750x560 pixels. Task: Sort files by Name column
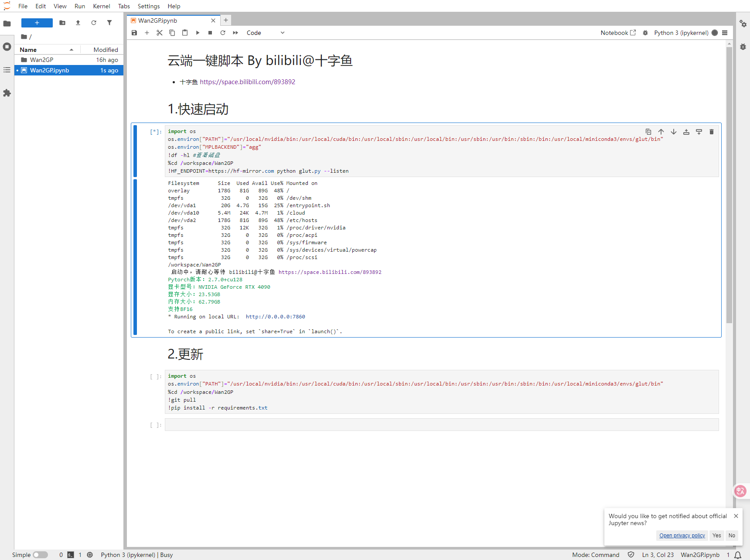pos(47,50)
